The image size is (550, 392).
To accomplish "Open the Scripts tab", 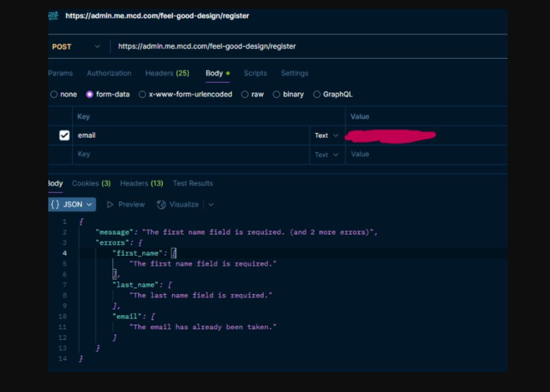I will click(x=255, y=73).
